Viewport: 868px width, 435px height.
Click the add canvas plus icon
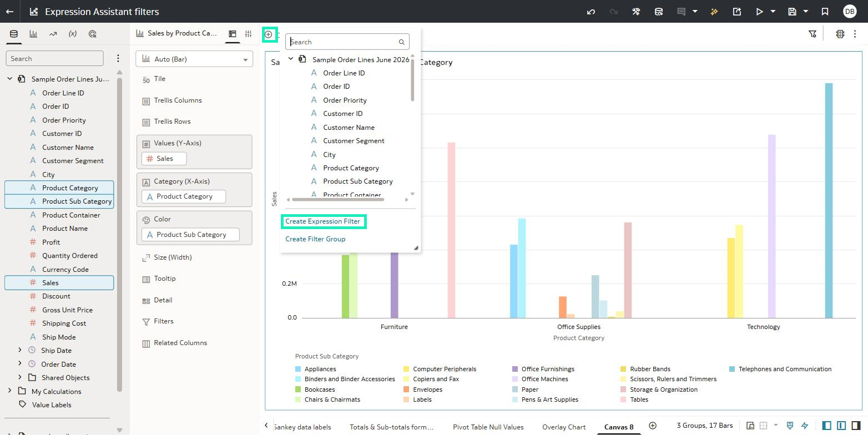[653, 426]
